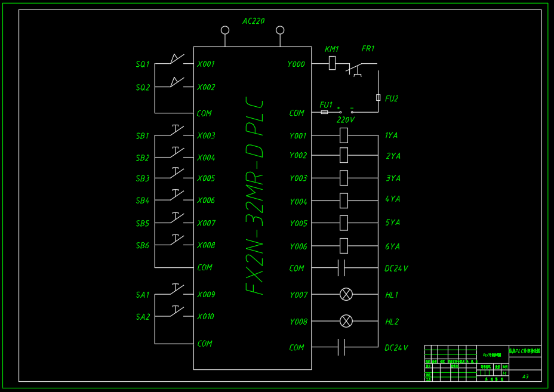
Task: Select the SB2 pushbutton contact symbol
Action: pos(177,152)
